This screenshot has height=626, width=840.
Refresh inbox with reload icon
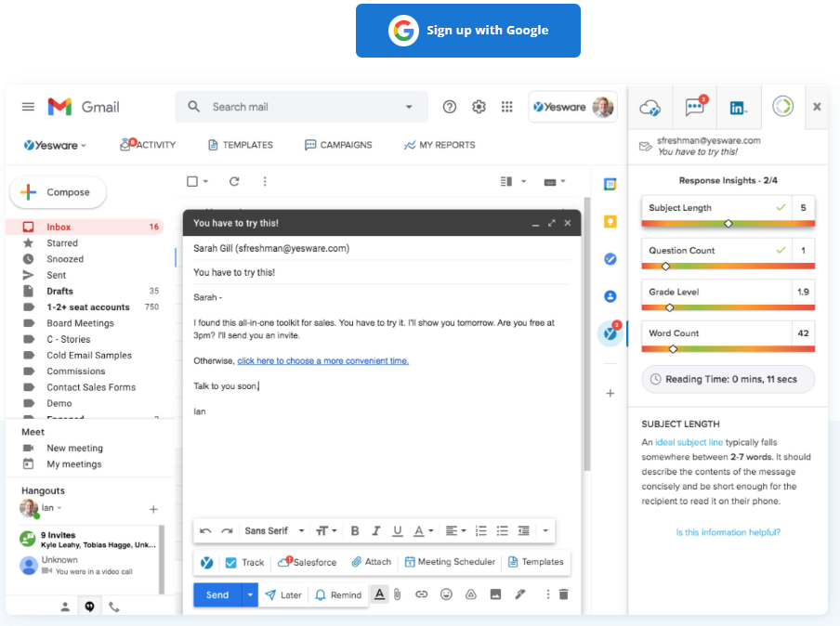click(x=234, y=181)
